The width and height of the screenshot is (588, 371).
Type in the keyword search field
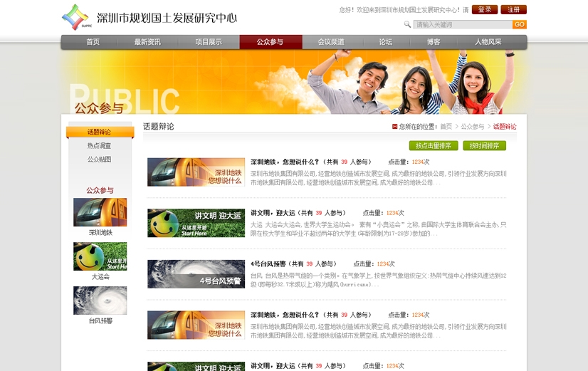[x=462, y=24]
